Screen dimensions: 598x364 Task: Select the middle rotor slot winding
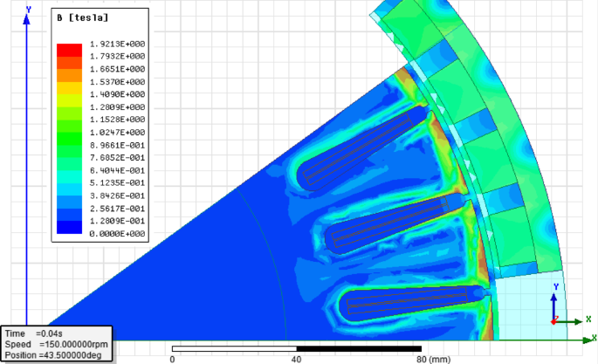tap(389, 222)
